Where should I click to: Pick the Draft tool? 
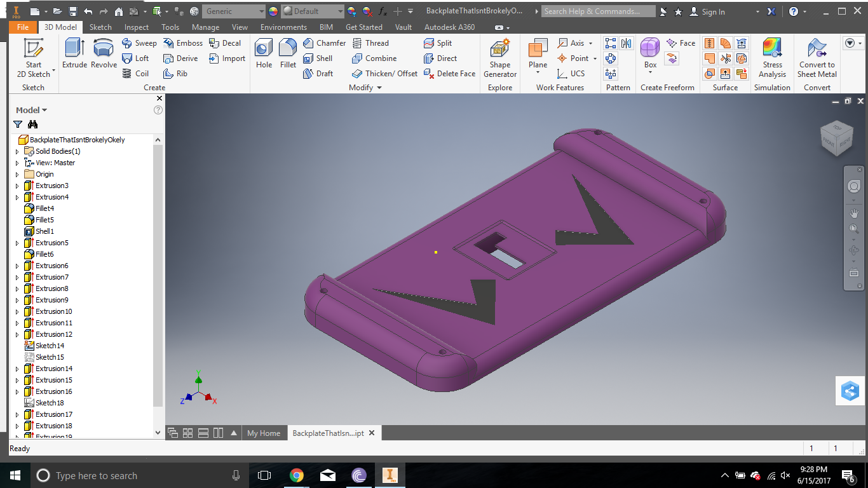coord(318,74)
